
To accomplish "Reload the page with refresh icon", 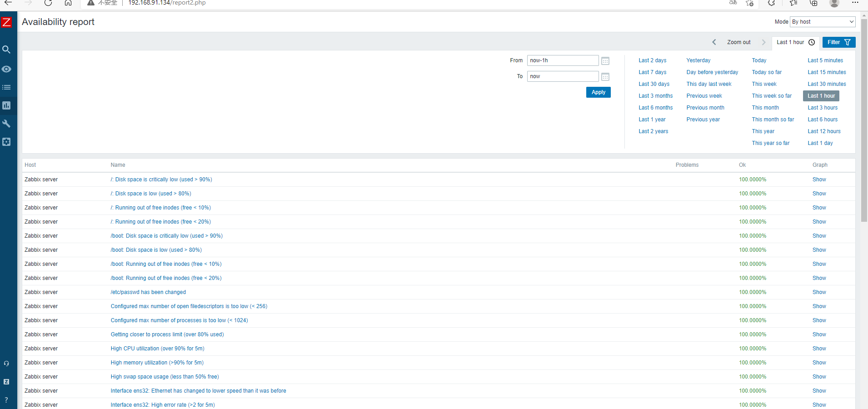I will [x=48, y=3].
